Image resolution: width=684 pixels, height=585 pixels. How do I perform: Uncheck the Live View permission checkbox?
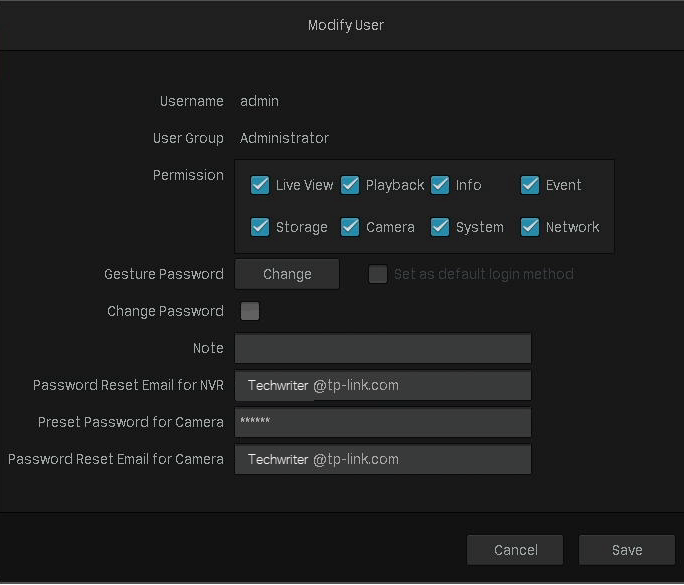260,185
